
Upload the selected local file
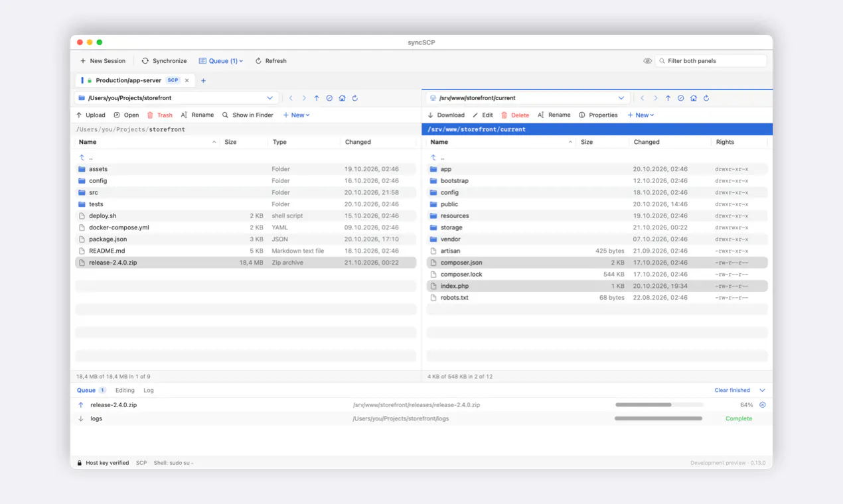click(91, 115)
